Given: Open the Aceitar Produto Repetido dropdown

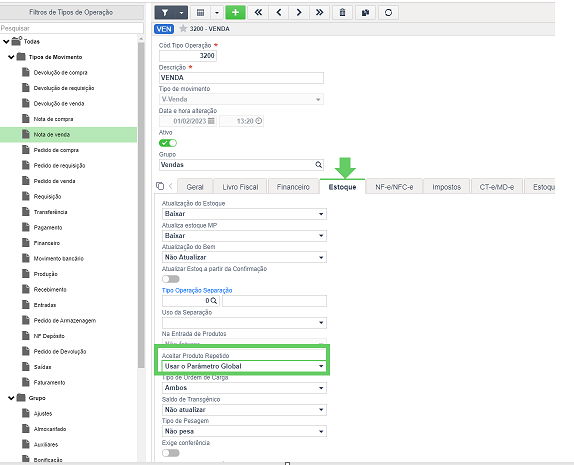Looking at the screenshot, I should click(244, 366).
